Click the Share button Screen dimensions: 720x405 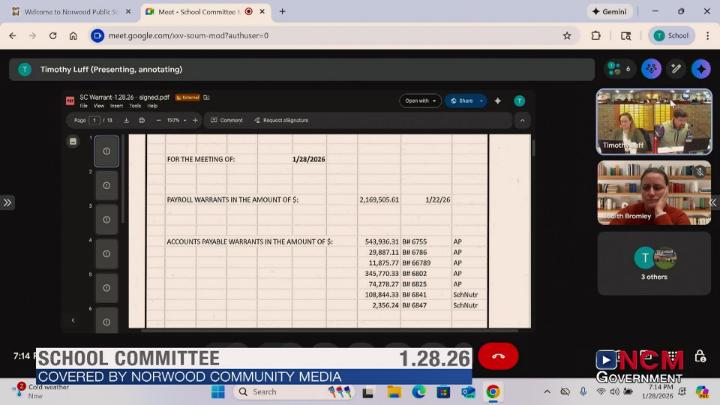[x=462, y=101]
